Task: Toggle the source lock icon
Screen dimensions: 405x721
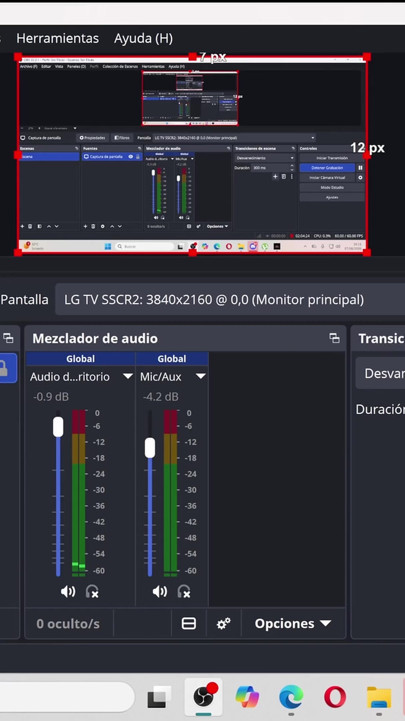Action: [5, 369]
